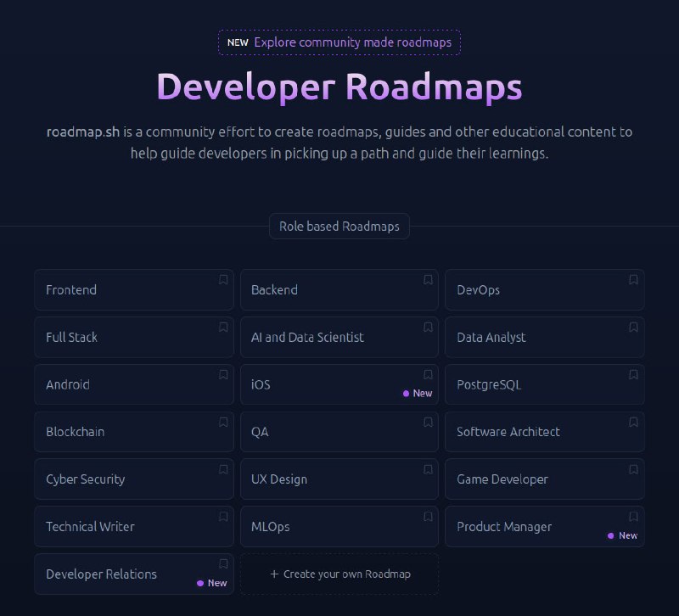View the Blockchain roadmap
The image size is (679, 616).
click(x=134, y=432)
